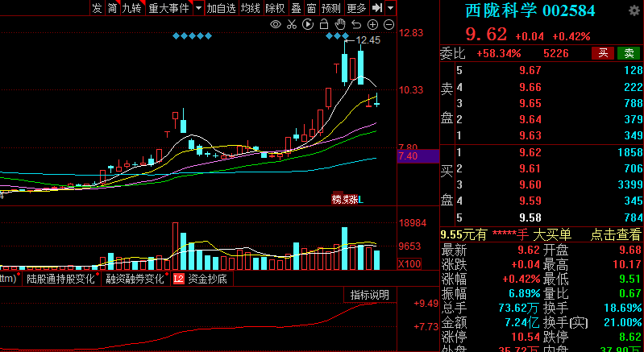This screenshot has height=352, width=644.
Task: Select buy level 4 price 9.59
Action: [x=530, y=201]
